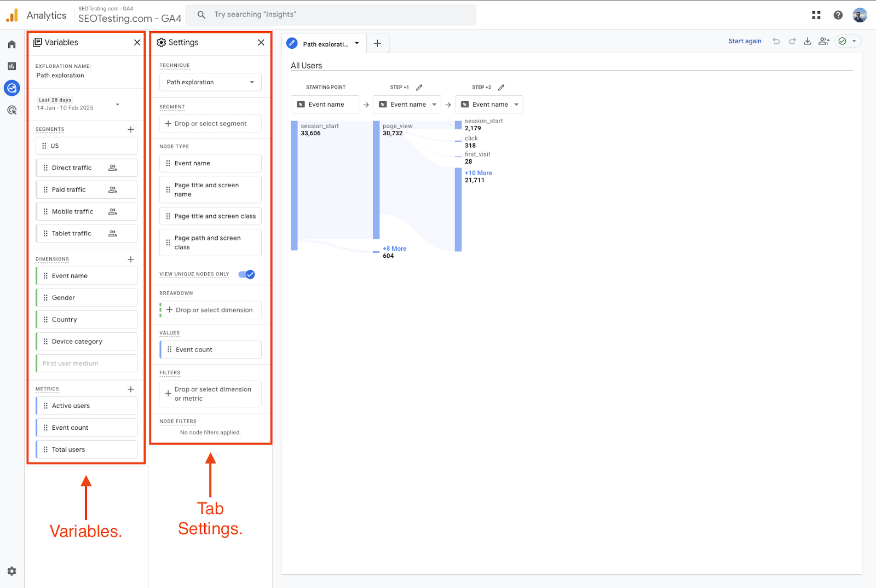Redo the last exploration change

(792, 41)
